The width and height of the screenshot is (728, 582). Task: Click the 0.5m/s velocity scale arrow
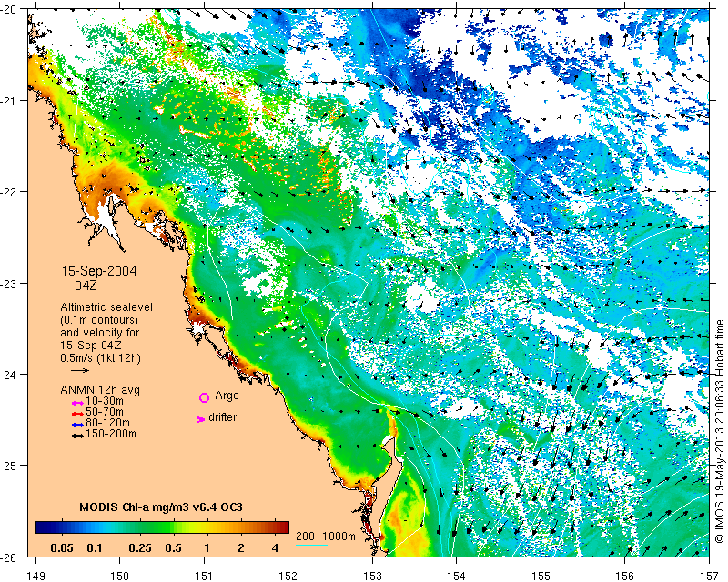pos(80,370)
